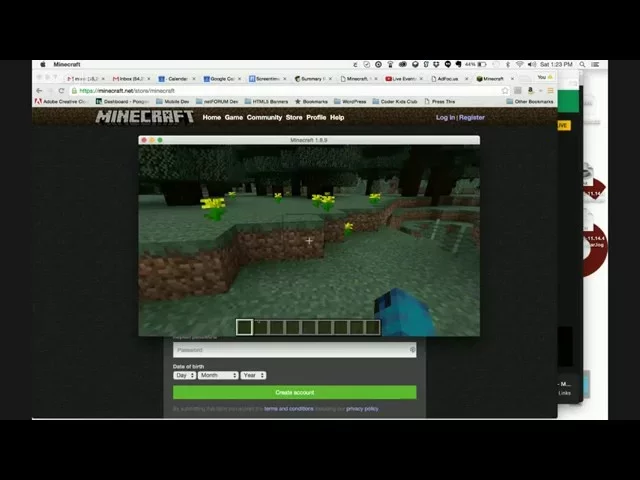Expand the HTML5 Banners bookmarks folder
640x480 pixels.
point(266,101)
